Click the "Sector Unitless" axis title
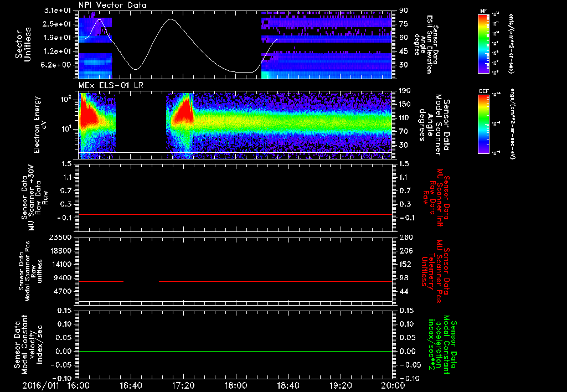Screen dimensions: 567x392 (23, 44)
